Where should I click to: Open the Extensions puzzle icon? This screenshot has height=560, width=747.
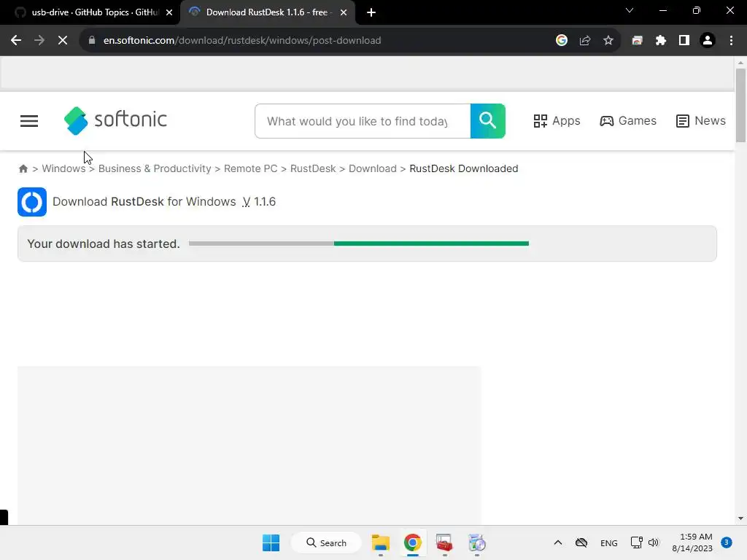point(661,41)
